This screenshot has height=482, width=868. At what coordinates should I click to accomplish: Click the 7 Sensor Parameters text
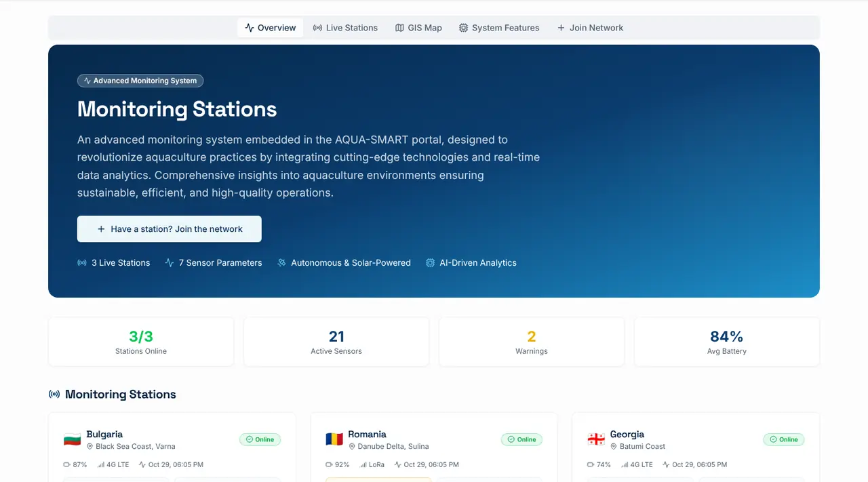[x=220, y=263]
